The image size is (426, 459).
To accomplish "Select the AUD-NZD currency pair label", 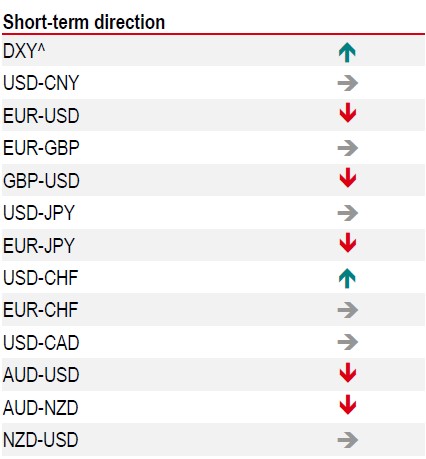I will [x=41, y=408].
